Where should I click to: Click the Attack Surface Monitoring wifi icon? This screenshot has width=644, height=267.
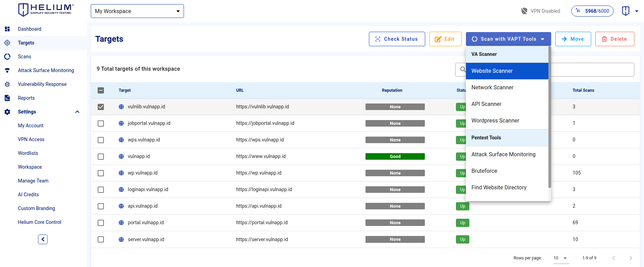pyautogui.click(x=7, y=70)
